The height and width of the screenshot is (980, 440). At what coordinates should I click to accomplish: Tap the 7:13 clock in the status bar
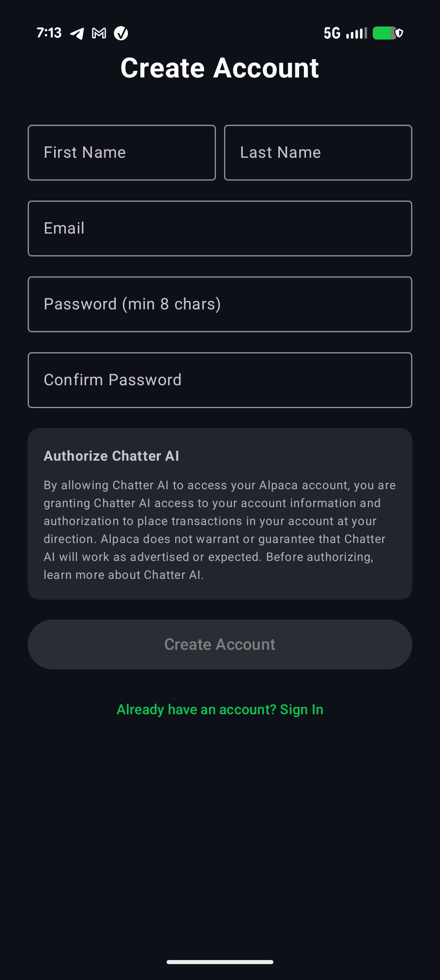point(48,33)
